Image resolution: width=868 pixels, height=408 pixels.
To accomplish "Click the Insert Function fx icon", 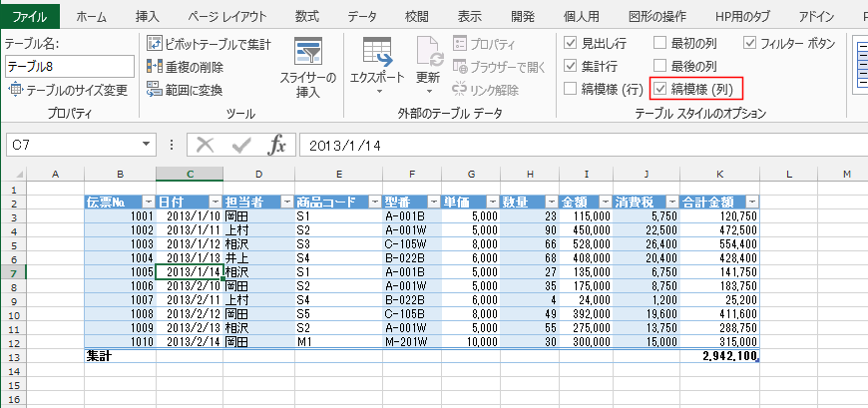I will (x=277, y=145).
